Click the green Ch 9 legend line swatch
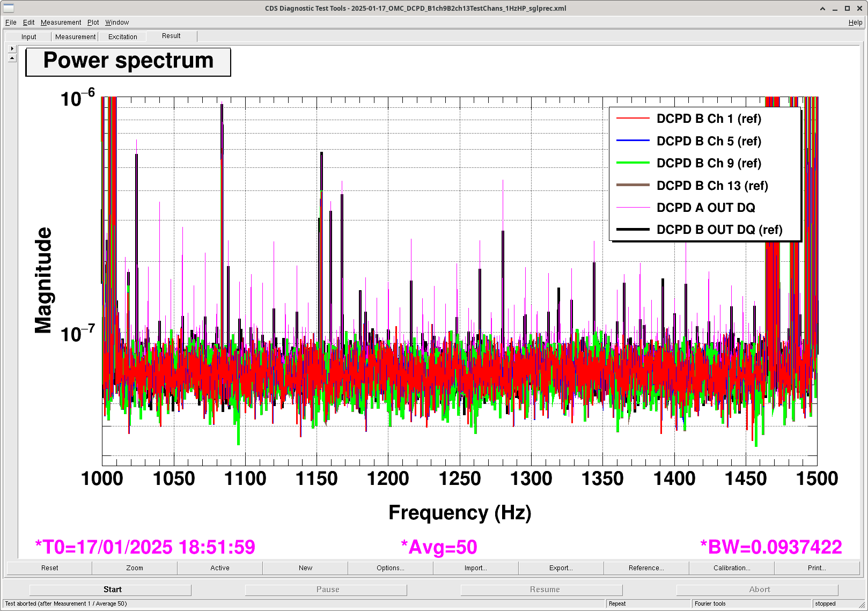 (x=633, y=163)
